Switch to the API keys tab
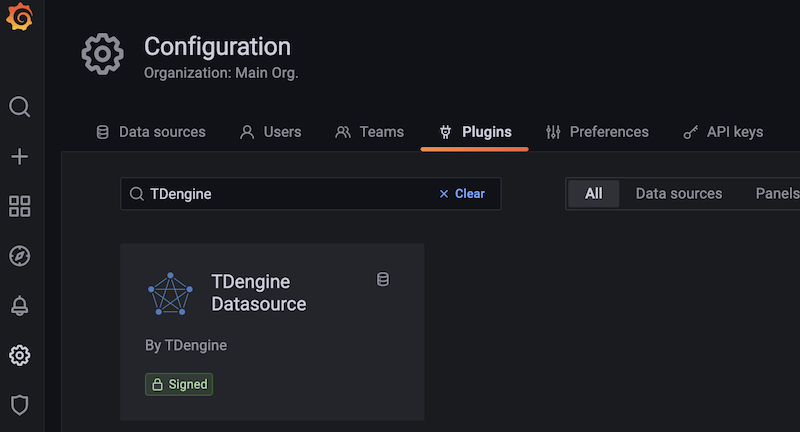 pos(723,132)
